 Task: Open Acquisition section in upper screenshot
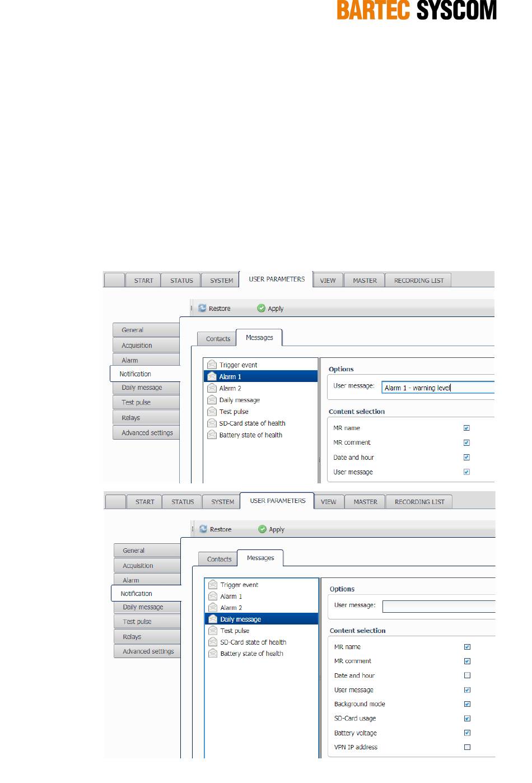(x=146, y=345)
